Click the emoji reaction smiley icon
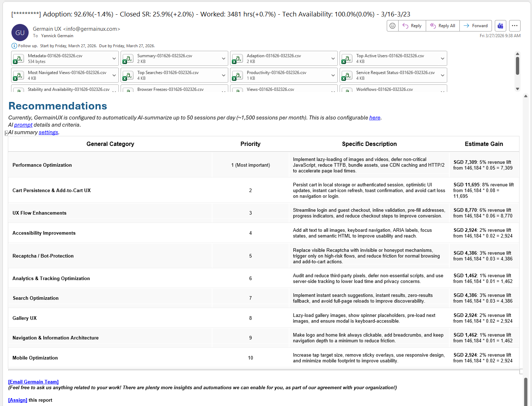This screenshot has width=532, height=406. [x=392, y=26]
